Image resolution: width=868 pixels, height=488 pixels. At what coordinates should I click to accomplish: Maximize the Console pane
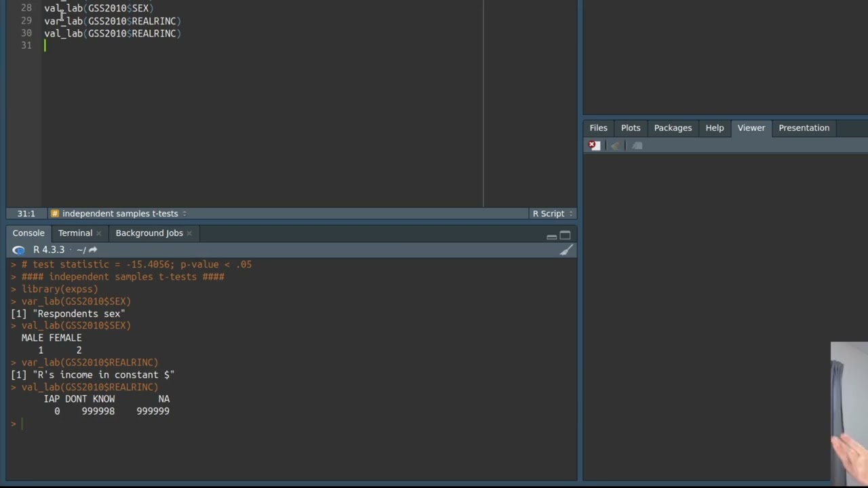565,235
